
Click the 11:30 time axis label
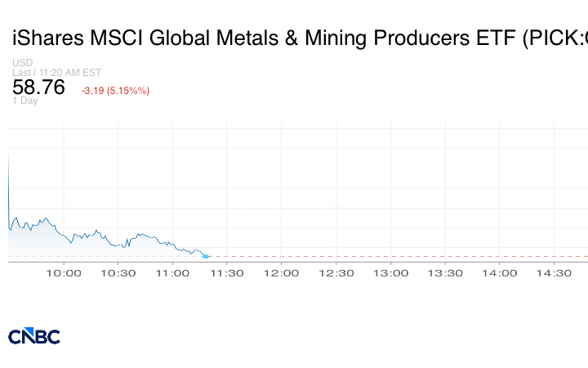(227, 273)
